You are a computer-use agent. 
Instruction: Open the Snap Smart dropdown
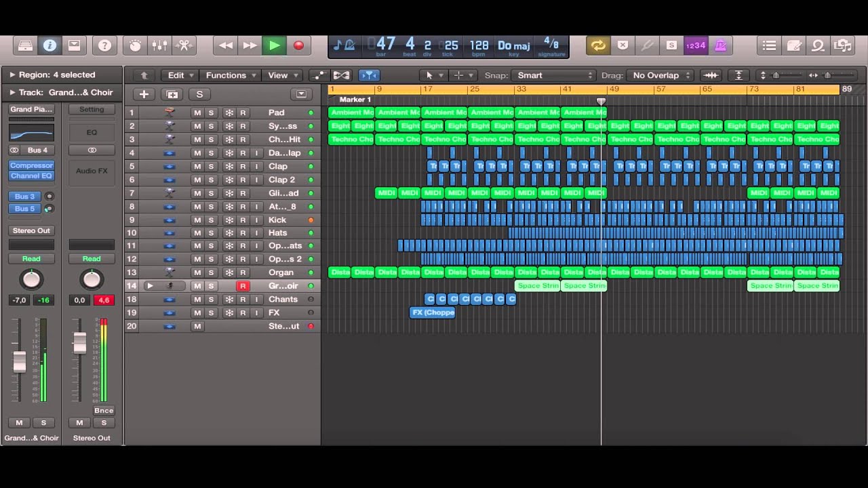(x=553, y=75)
